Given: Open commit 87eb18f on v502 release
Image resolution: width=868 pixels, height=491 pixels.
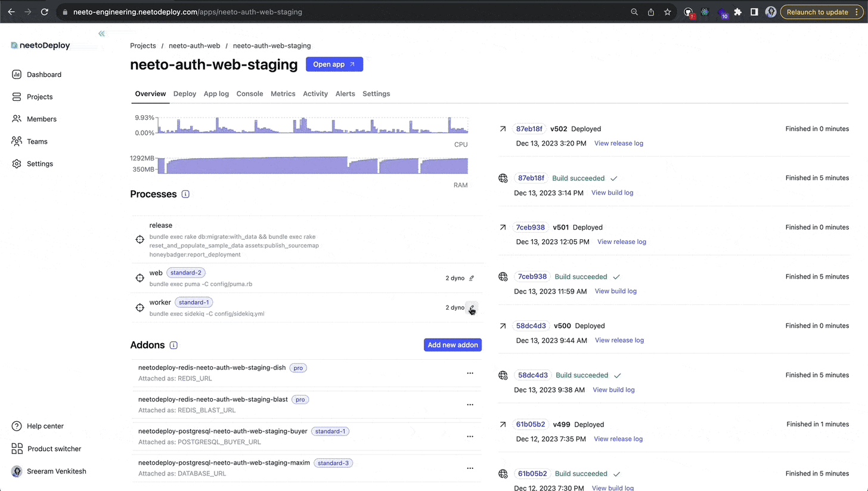Looking at the screenshot, I should coord(529,129).
